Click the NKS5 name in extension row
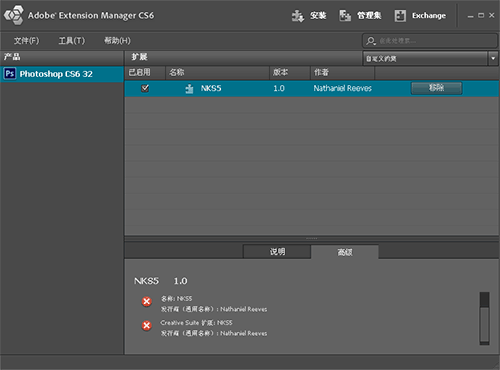The height and width of the screenshot is (370, 500). (211, 88)
